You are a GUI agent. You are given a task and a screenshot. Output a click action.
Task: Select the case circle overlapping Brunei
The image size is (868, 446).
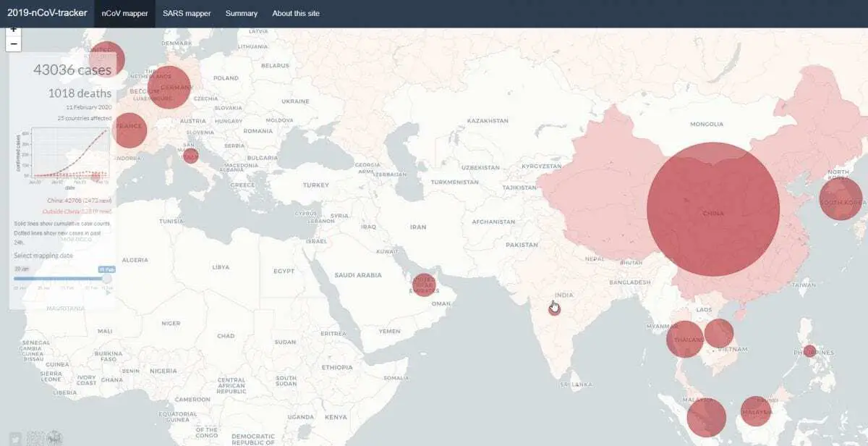756,411
